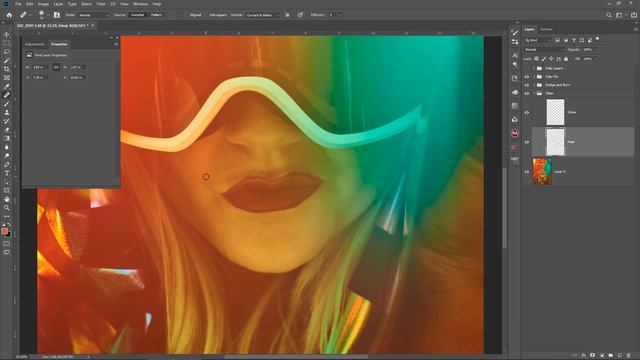Viewport: 640px width, 360px height.
Task: Collapse the Clean group
Action: click(x=534, y=93)
